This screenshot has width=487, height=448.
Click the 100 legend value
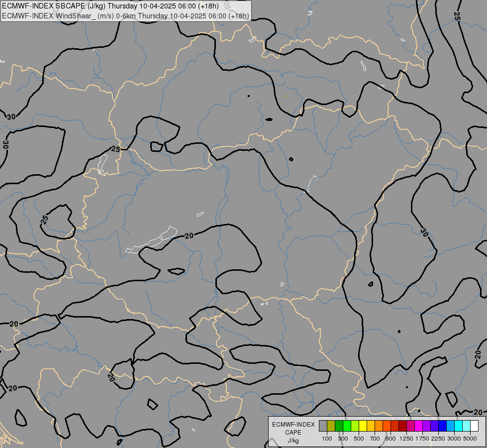click(327, 439)
